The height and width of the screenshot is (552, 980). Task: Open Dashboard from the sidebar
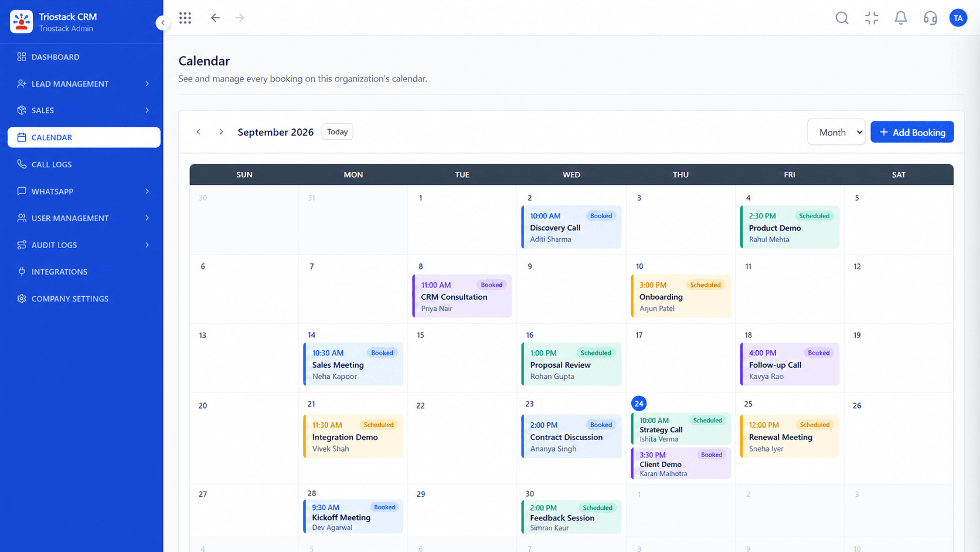(x=84, y=57)
